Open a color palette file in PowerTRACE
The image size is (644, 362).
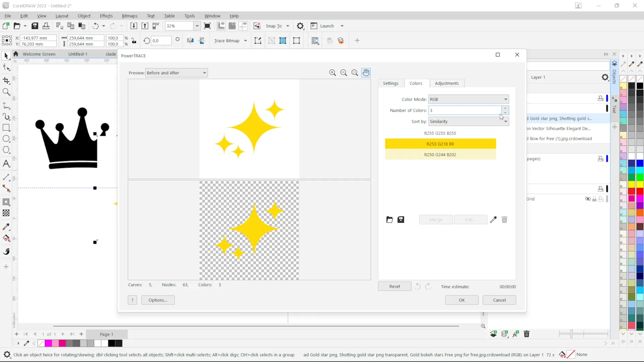[389, 220]
